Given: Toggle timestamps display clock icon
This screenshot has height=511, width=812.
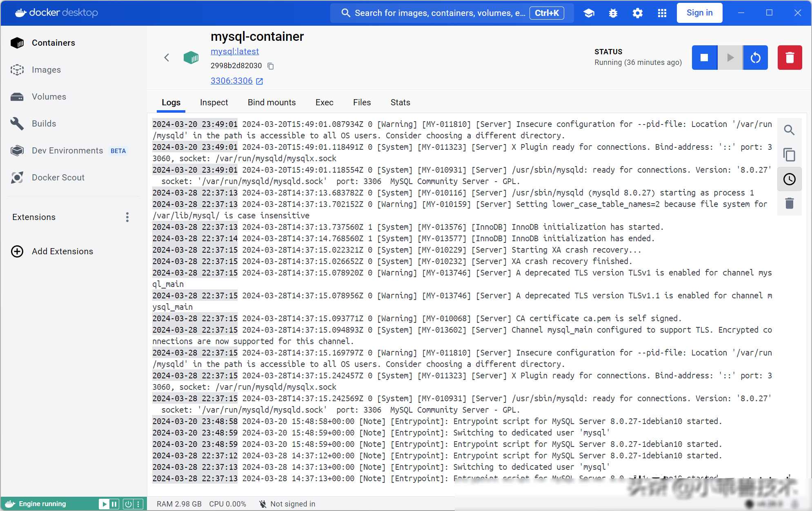Looking at the screenshot, I should [789, 179].
